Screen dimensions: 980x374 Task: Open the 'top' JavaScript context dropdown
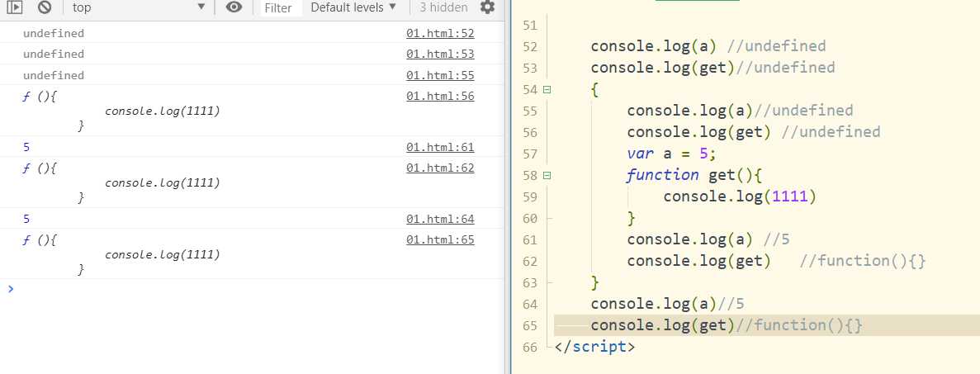tap(139, 7)
